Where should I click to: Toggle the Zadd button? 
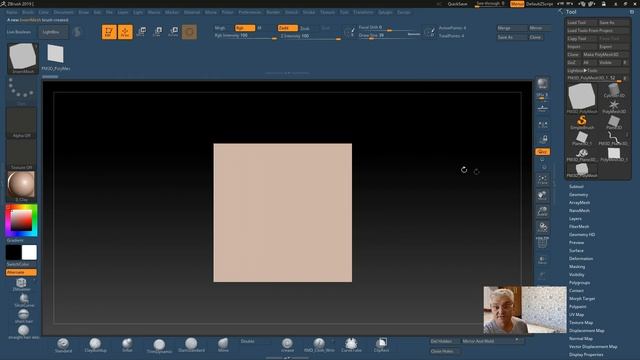(287, 28)
